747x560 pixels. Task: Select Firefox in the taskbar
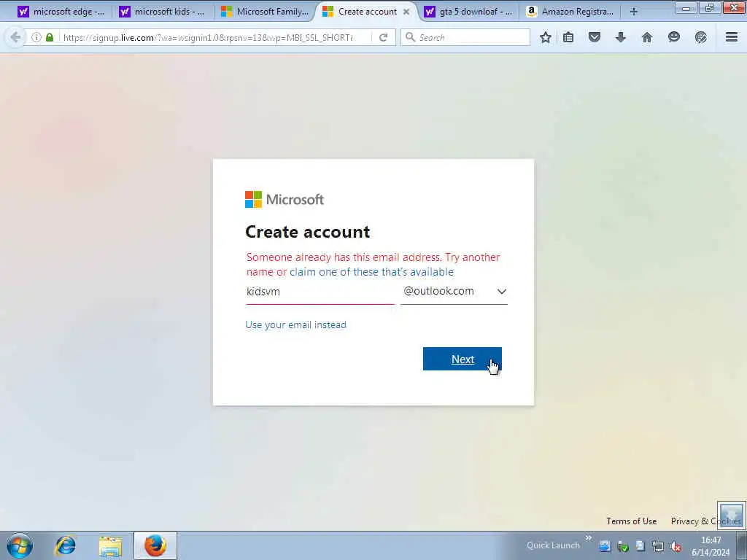point(155,545)
